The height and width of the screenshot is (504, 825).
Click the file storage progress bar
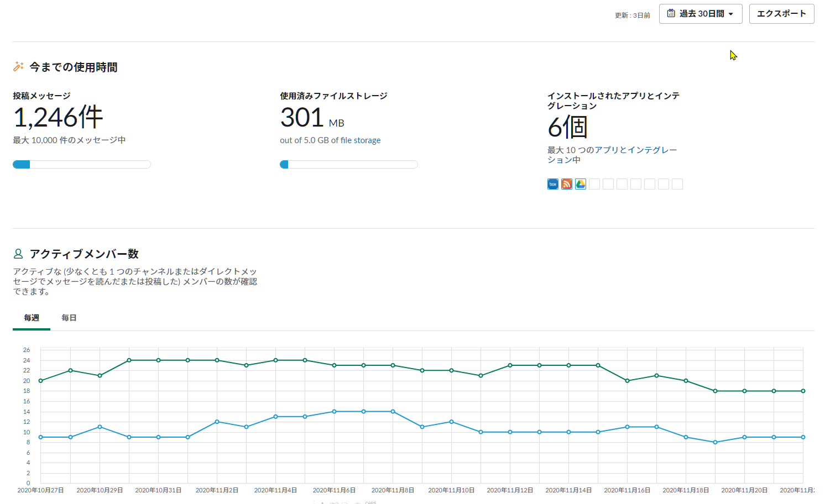point(349,164)
